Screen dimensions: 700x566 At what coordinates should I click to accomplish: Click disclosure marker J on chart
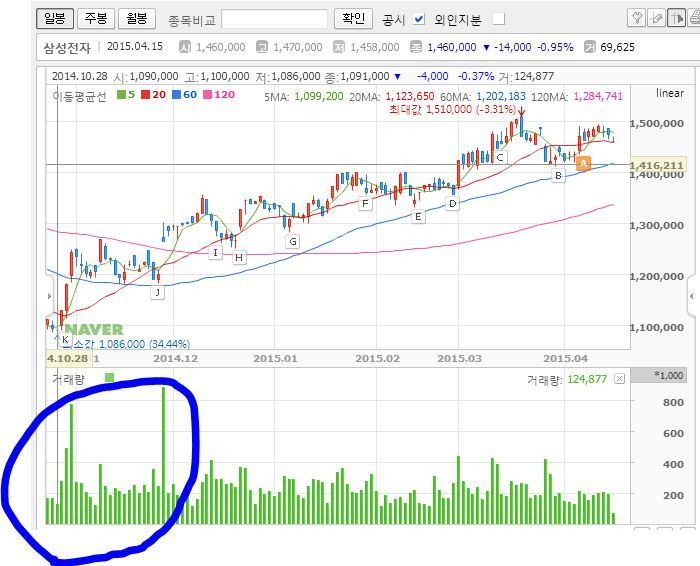tap(157, 293)
